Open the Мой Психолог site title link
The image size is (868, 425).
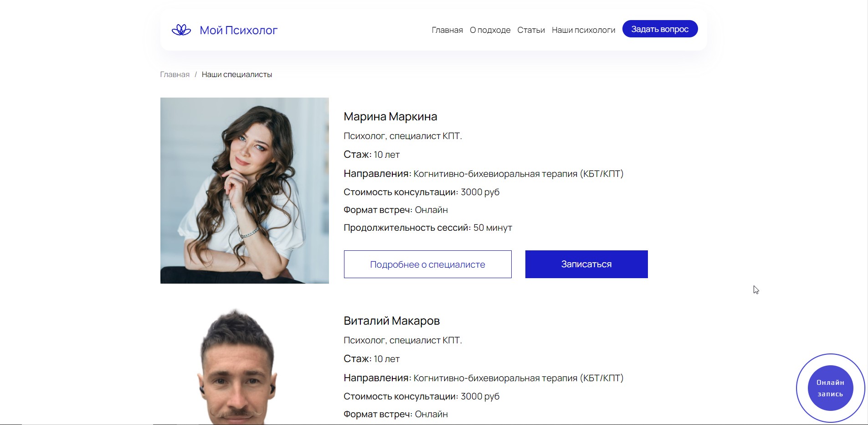(x=238, y=30)
